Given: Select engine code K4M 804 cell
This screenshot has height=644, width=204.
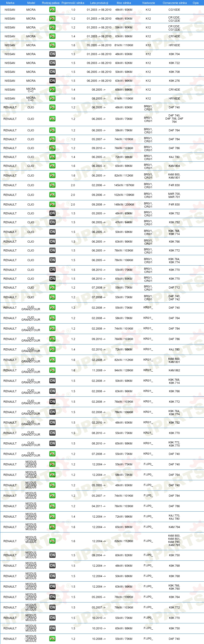Looking at the screenshot, I should [x=174, y=166].
